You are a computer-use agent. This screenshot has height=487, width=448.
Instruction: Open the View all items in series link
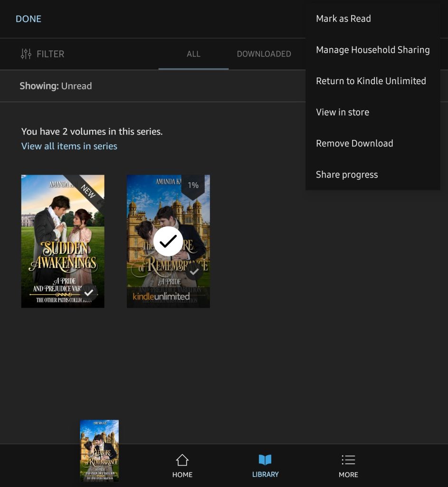[69, 146]
